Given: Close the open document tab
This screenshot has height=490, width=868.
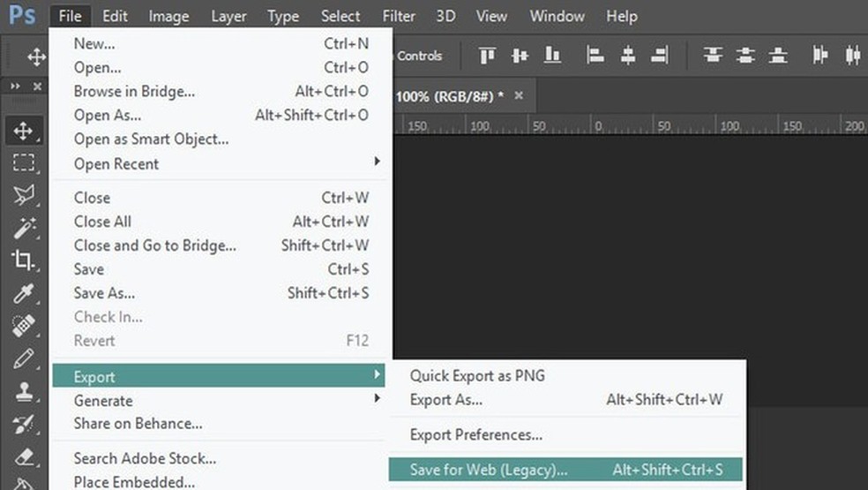Looking at the screenshot, I should click(x=519, y=95).
